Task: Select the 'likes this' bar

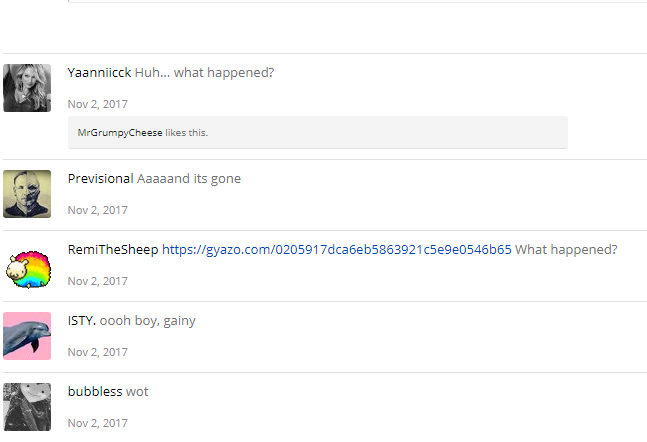Action: pos(318,132)
